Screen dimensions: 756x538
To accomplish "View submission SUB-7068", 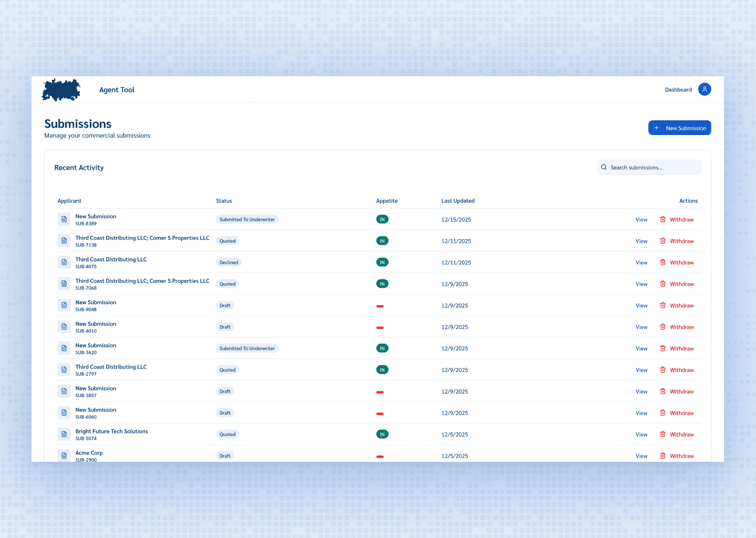I will tap(641, 284).
